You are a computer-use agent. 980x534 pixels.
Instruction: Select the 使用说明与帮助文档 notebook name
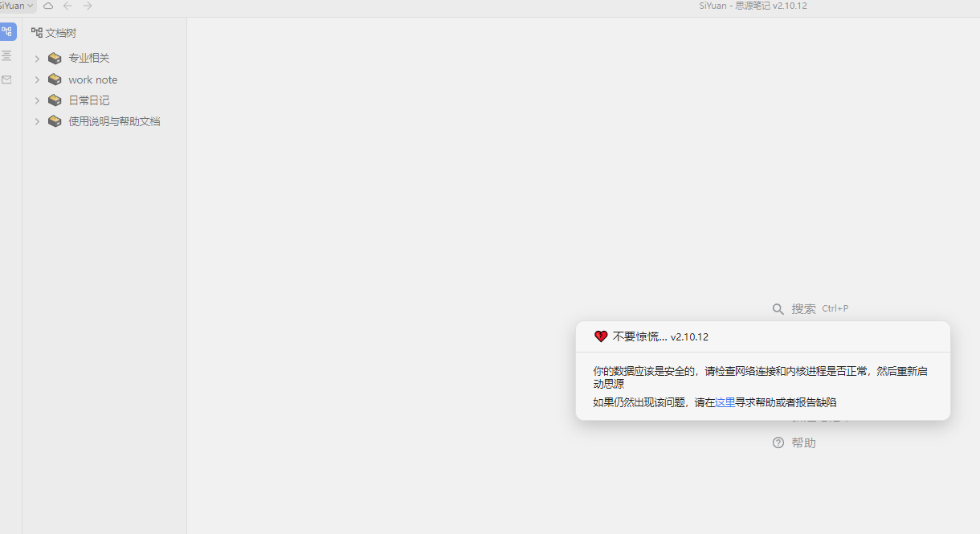point(114,121)
